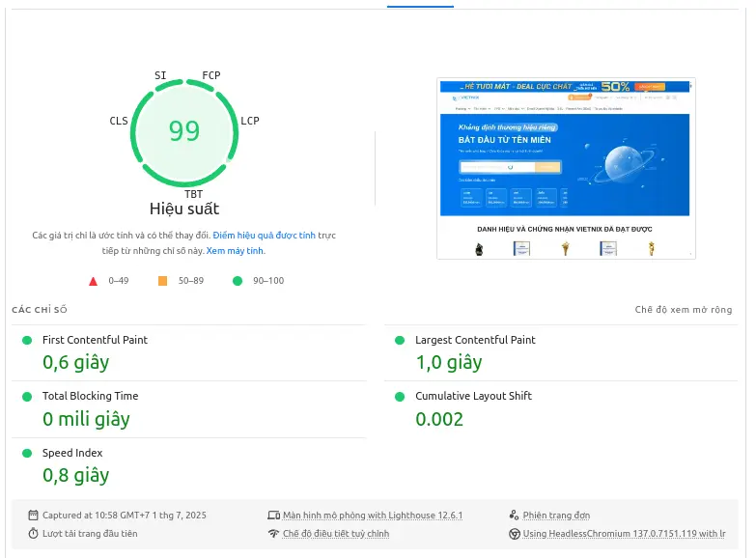756x558 pixels.
Task: Click the stopwatch icon next to Lượt tải trang đầu tiên
Action: pos(34,534)
